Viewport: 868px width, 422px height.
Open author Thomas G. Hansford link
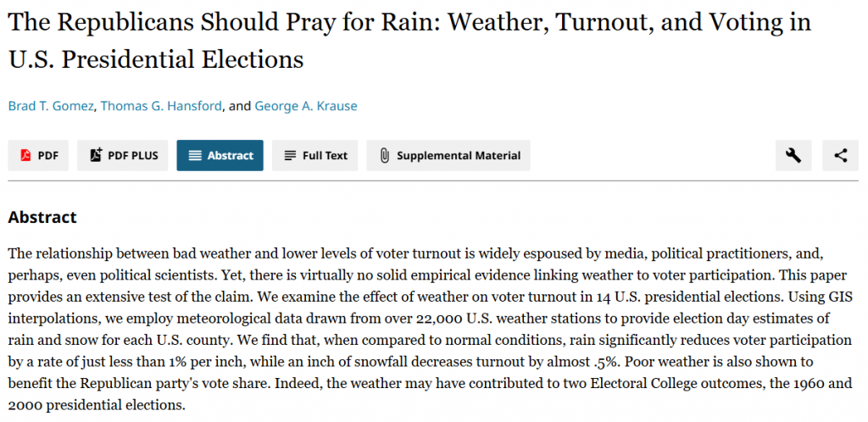161,106
